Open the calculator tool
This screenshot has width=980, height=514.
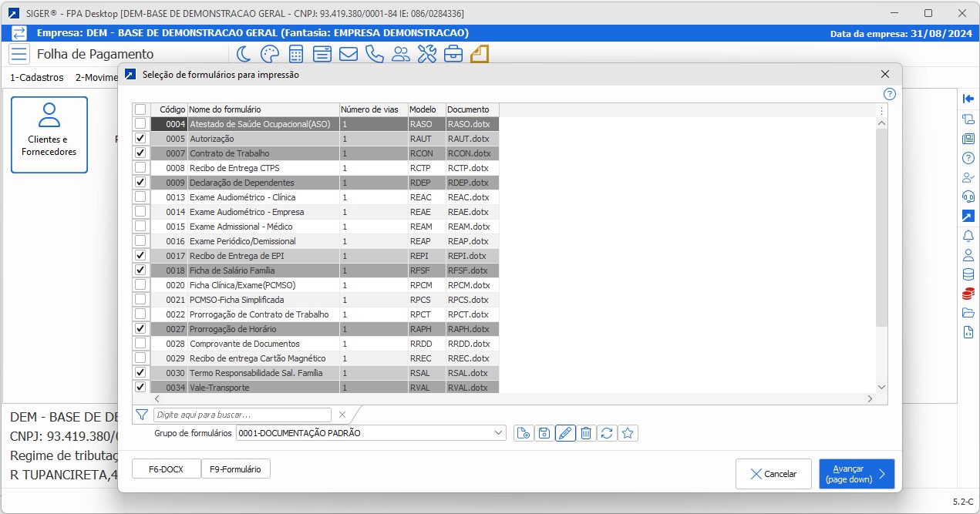click(x=295, y=54)
